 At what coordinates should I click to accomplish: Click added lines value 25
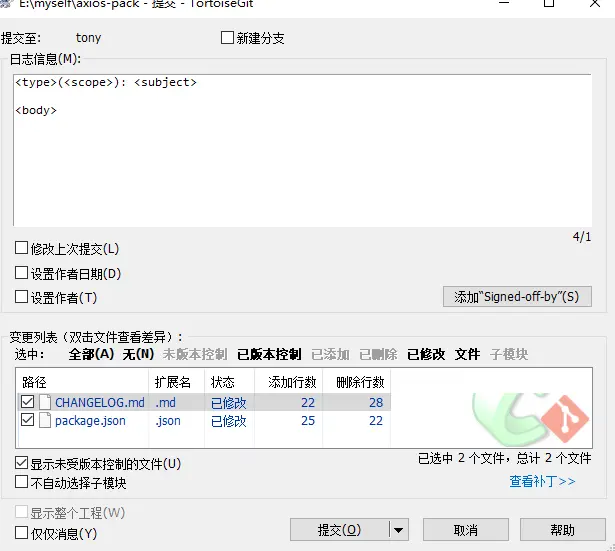point(308,420)
